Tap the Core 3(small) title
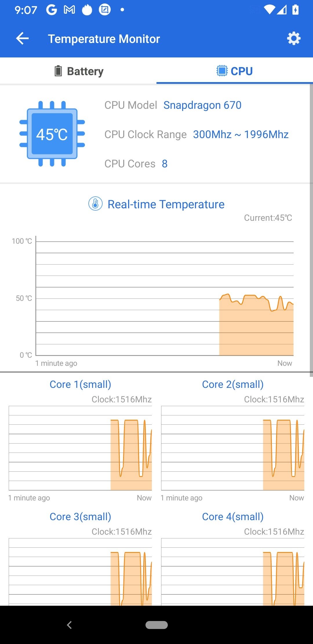This screenshot has width=313, height=644. coord(80,517)
